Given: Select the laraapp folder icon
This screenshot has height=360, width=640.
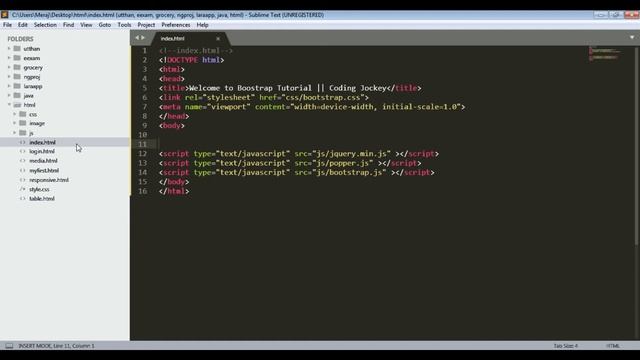Looking at the screenshot, I should (x=17, y=86).
